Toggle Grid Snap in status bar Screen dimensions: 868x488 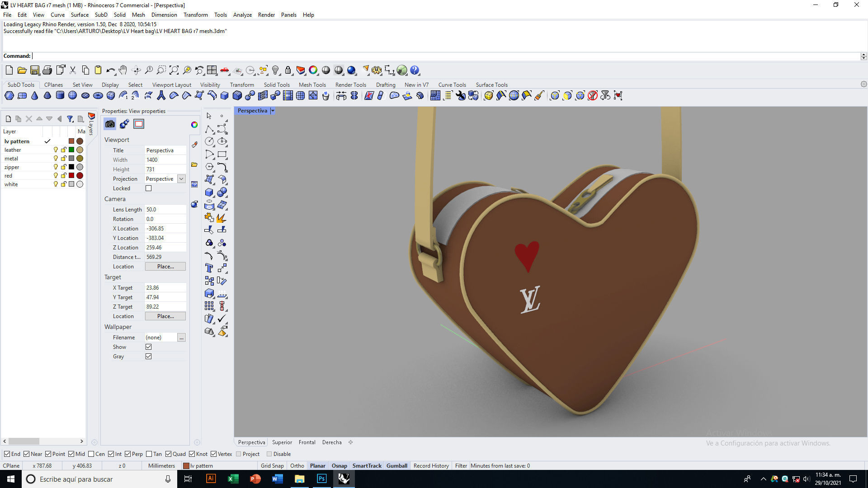click(272, 466)
